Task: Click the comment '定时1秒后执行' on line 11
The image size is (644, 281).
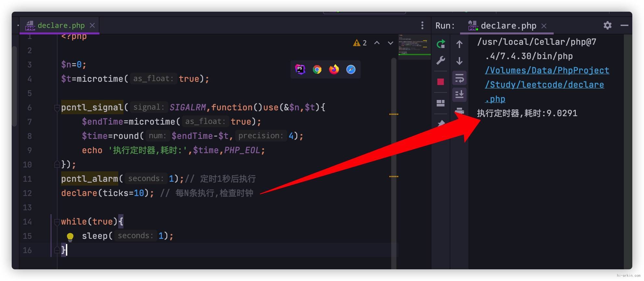Action: coord(228,179)
